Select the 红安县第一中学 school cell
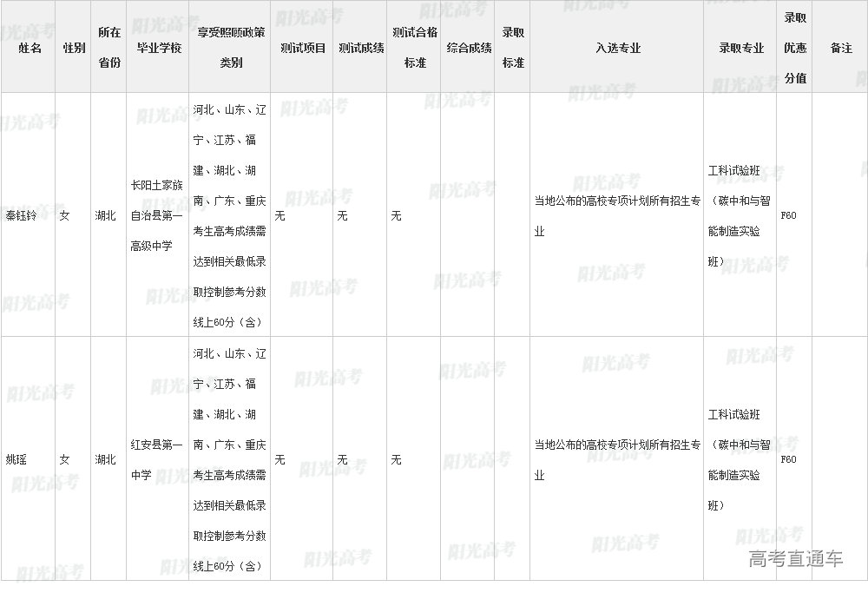This screenshot has width=868, height=593. pos(156,459)
